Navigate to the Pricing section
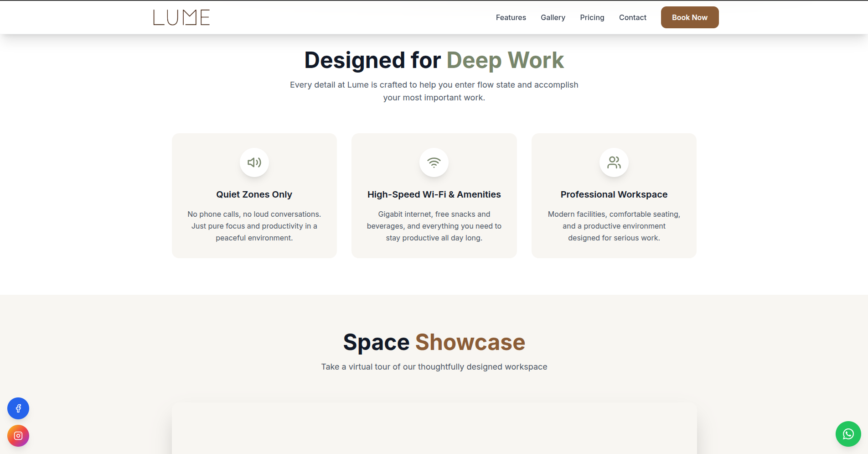This screenshot has width=868, height=454. (x=592, y=17)
